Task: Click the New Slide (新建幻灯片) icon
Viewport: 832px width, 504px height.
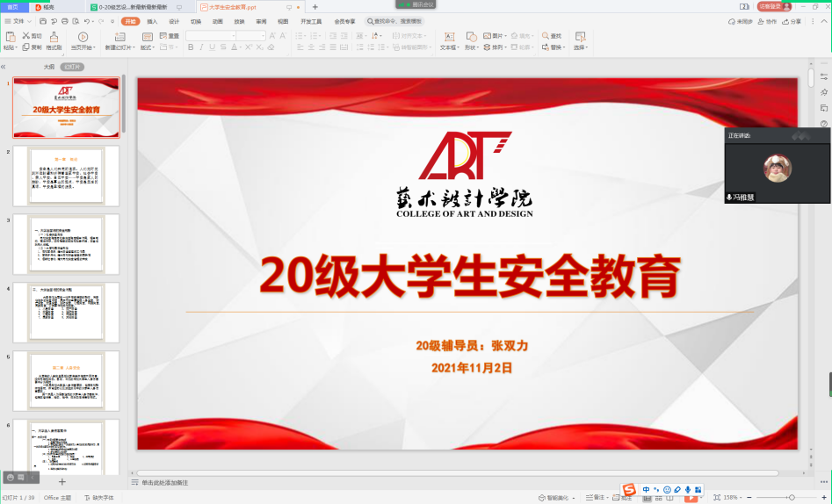Action: tap(119, 37)
